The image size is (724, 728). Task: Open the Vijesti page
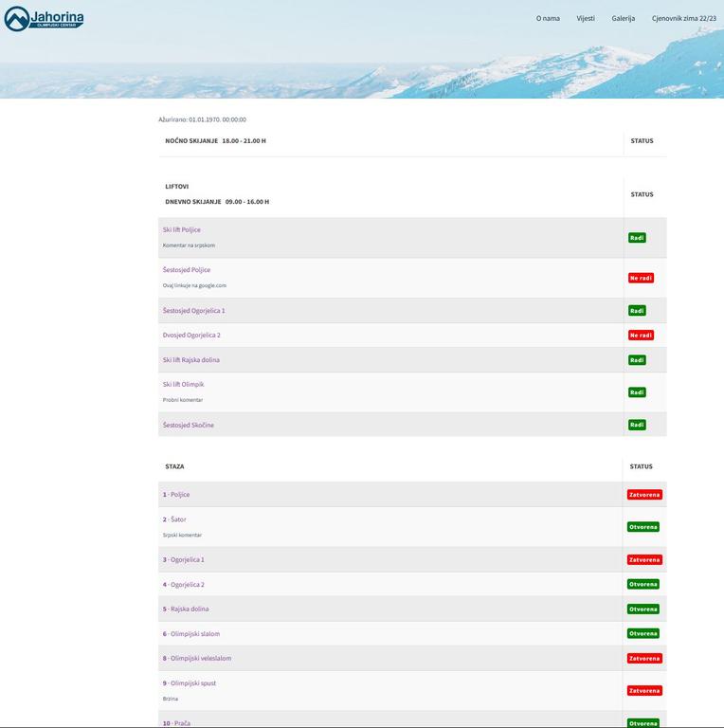[586, 18]
